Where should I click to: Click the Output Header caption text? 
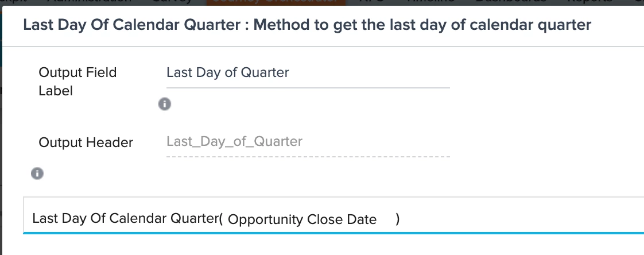(86, 142)
